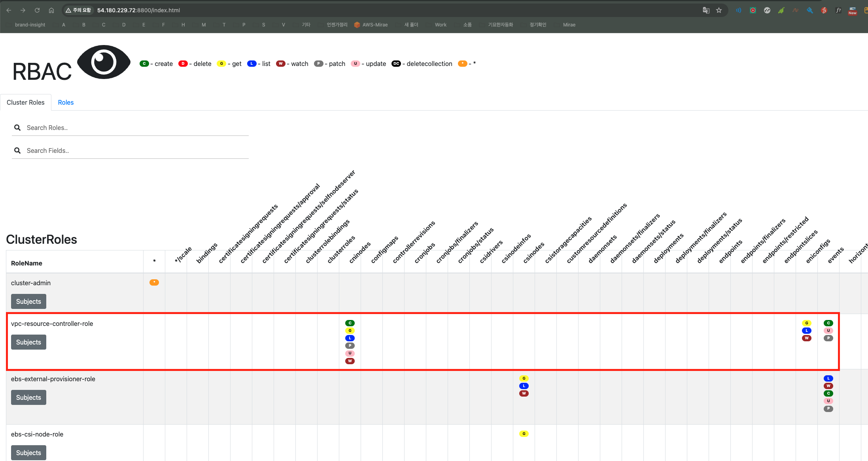This screenshot has height=461, width=868.
Task: Click the bookmark star in address bar
Action: tap(719, 10)
